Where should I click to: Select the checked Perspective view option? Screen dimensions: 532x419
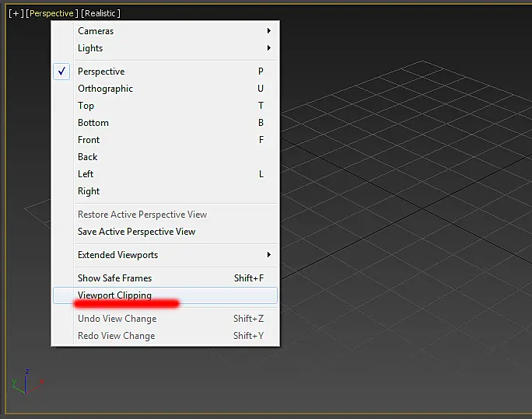tap(165, 72)
